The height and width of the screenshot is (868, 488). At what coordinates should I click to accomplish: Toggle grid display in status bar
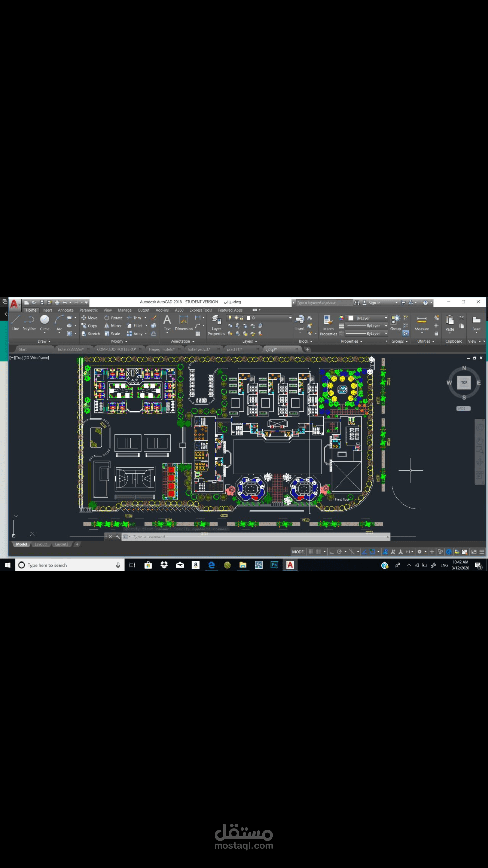(x=311, y=552)
